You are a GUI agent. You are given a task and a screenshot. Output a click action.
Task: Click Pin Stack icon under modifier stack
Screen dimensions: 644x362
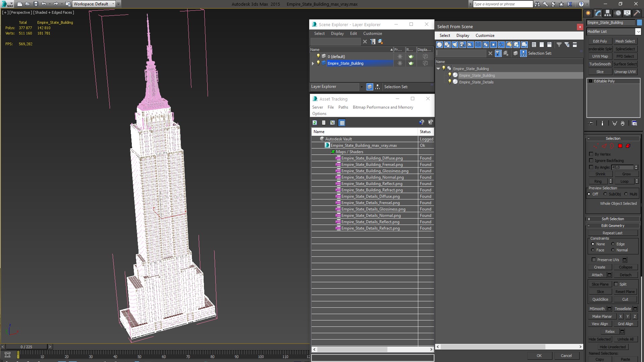click(591, 123)
